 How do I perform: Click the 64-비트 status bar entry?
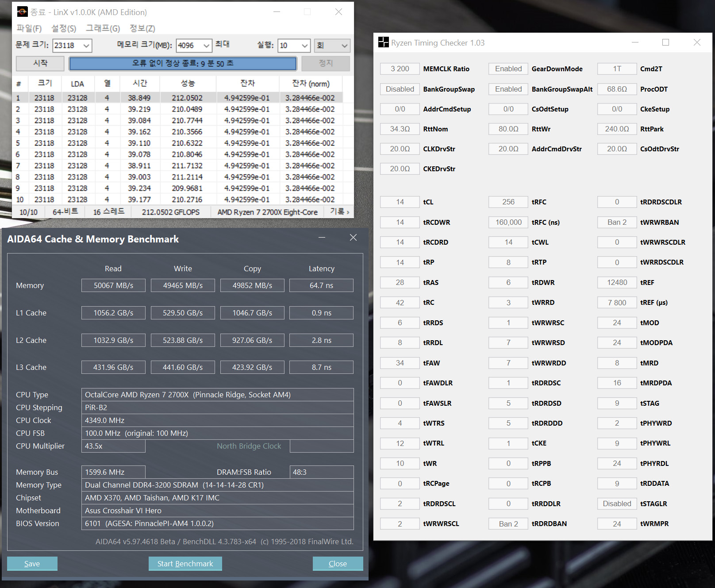65,212
